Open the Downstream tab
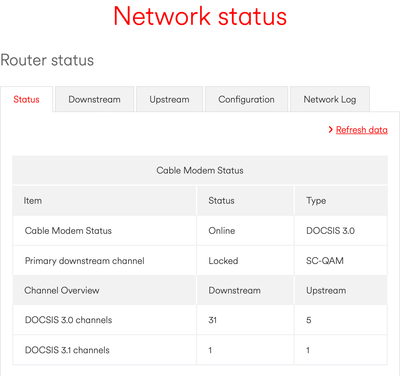Image resolution: width=400 pixels, height=376 pixels. 95,99
